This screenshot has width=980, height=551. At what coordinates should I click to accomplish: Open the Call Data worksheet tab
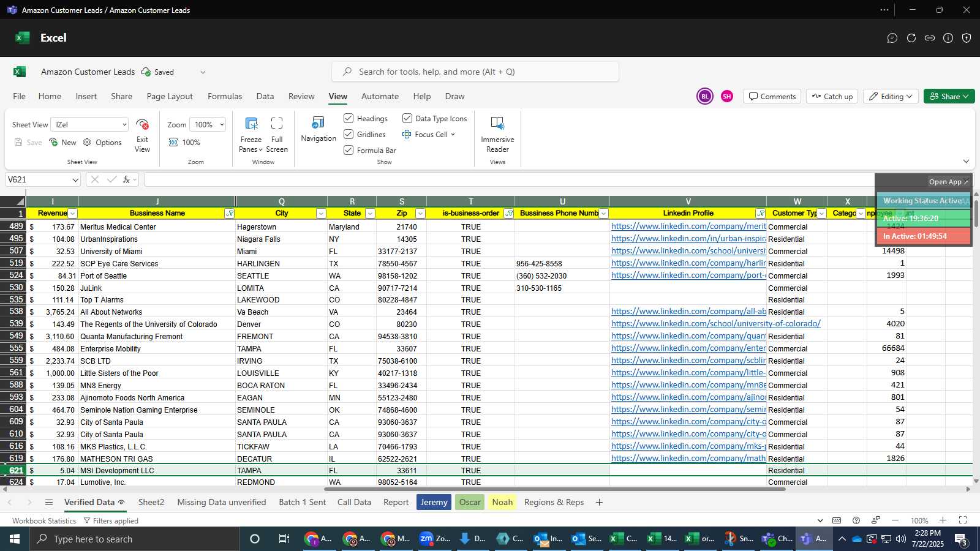354,502
